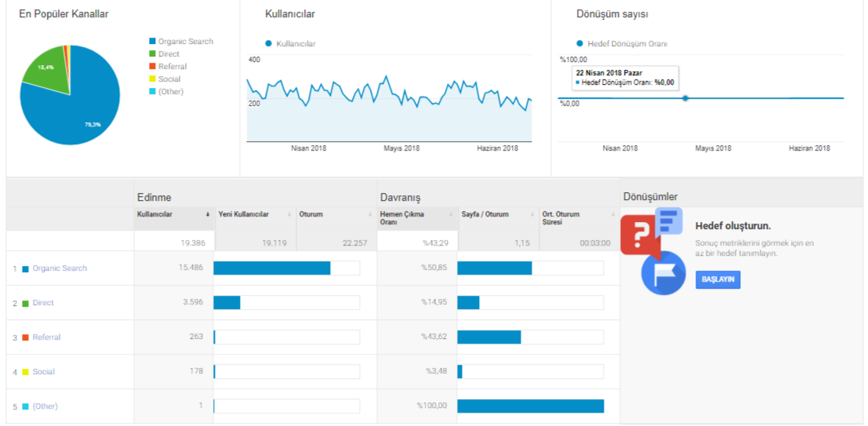Image resolution: width=868 pixels, height=426 pixels.
Task: Open the Organic Search channel link
Action: tap(60, 268)
